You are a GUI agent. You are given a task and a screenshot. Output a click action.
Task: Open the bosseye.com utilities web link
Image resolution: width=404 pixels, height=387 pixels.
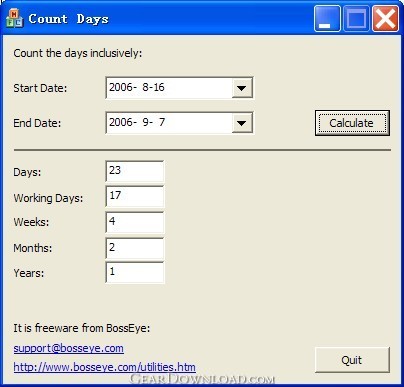(104, 367)
